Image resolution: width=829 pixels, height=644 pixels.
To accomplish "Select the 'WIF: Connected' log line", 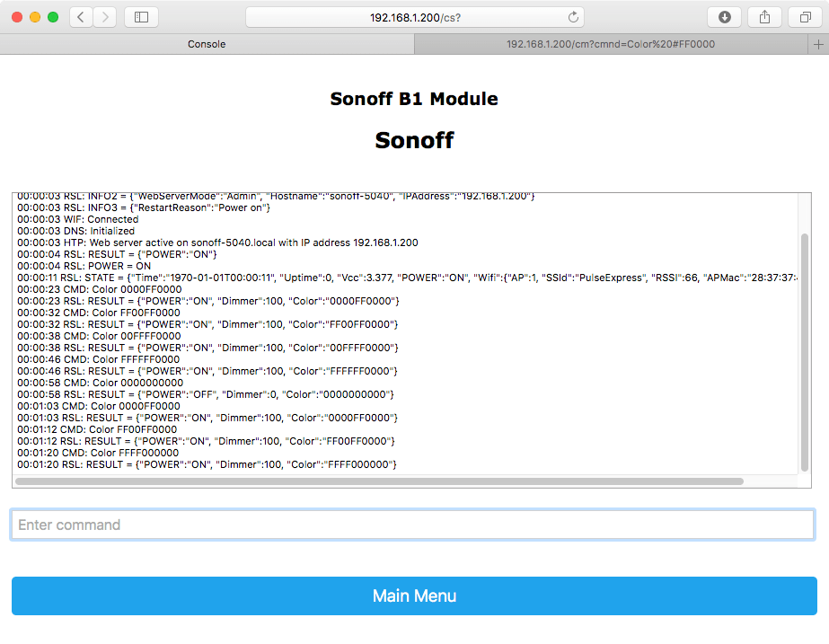I will tap(78, 219).
